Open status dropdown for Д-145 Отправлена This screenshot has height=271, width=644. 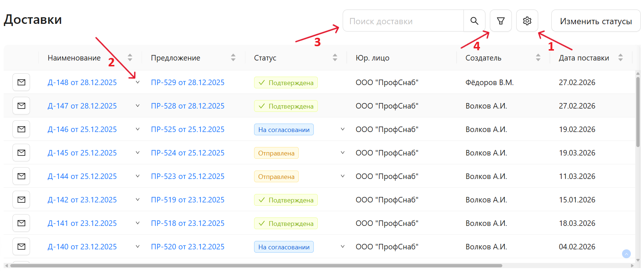pyautogui.click(x=342, y=153)
